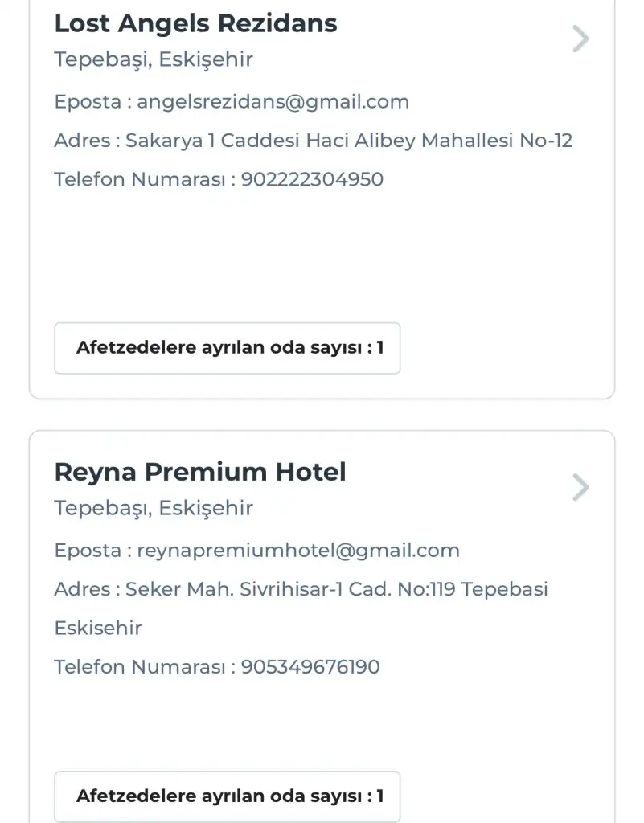The height and width of the screenshot is (823, 644).
Task: Tap the Eskisehir address continuation text
Action: coord(98,628)
